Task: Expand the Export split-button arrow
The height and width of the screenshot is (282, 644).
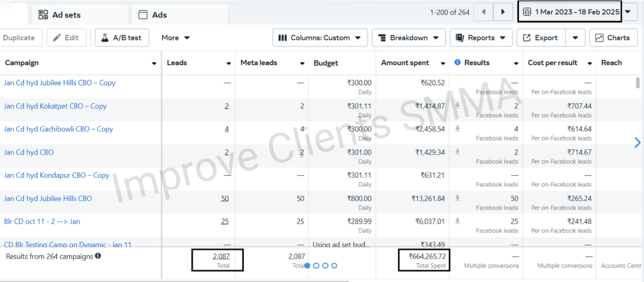Action: pyautogui.click(x=575, y=37)
